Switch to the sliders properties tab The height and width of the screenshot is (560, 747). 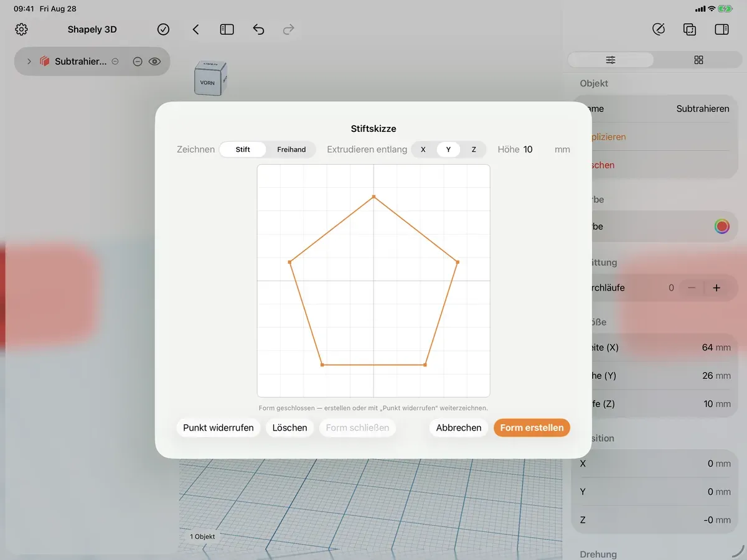pyautogui.click(x=611, y=60)
